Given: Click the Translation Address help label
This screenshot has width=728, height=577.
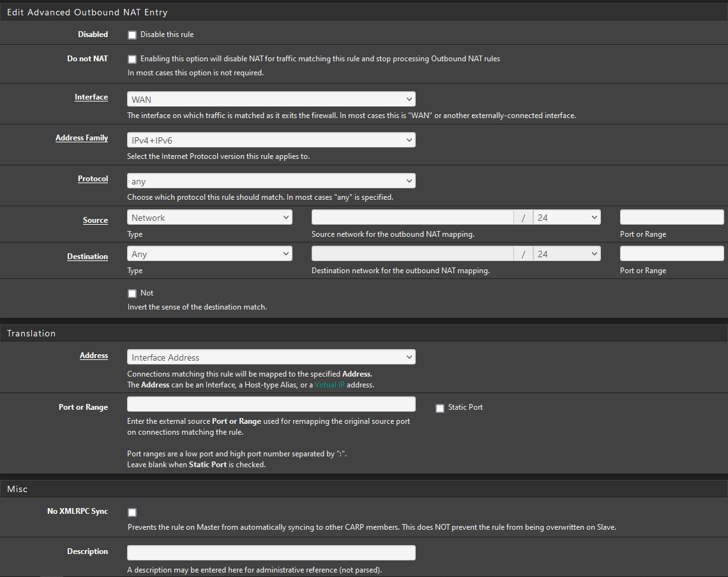Looking at the screenshot, I should (x=94, y=356).
